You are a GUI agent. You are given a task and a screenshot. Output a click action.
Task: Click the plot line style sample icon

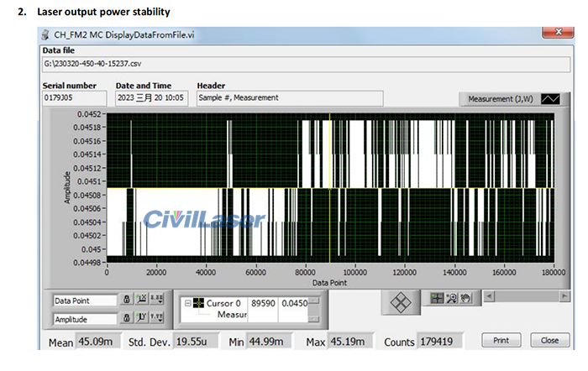coord(549,99)
